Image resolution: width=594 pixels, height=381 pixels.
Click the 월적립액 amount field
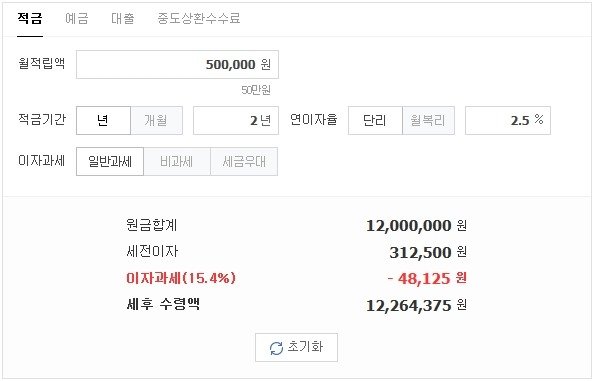pos(177,64)
